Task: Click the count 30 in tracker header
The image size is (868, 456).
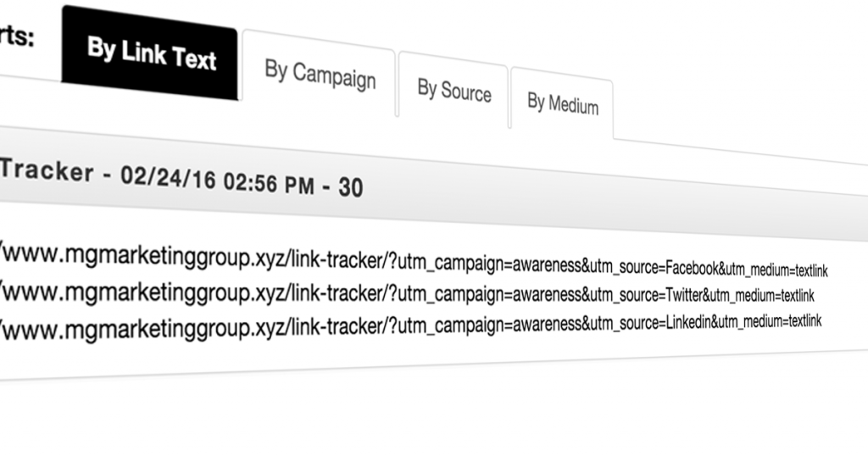Action: [x=351, y=187]
